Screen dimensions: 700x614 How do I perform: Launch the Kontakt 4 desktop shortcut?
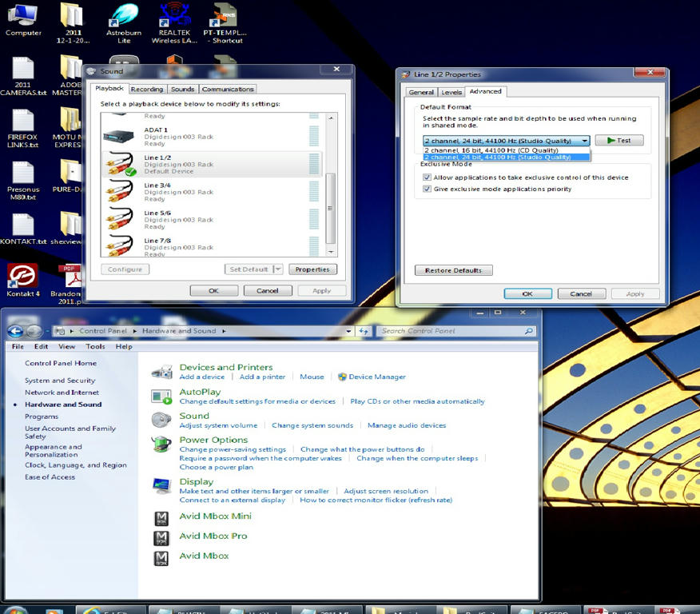[x=22, y=280]
